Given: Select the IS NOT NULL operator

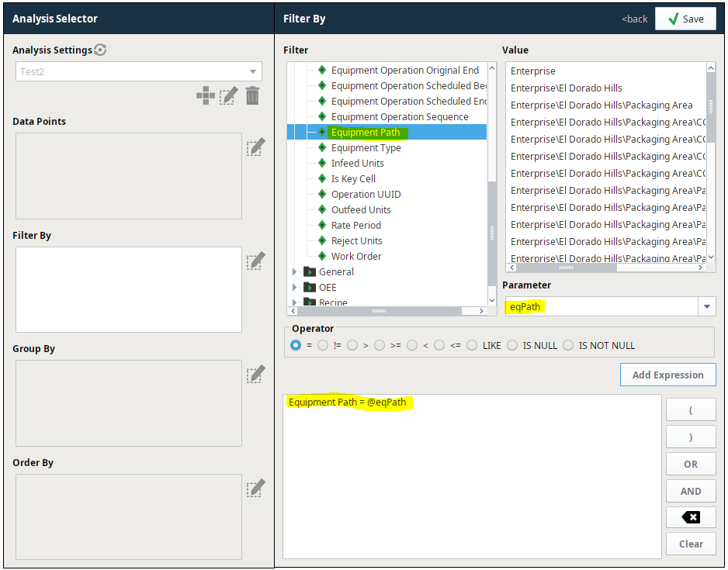Looking at the screenshot, I should pyautogui.click(x=568, y=346).
